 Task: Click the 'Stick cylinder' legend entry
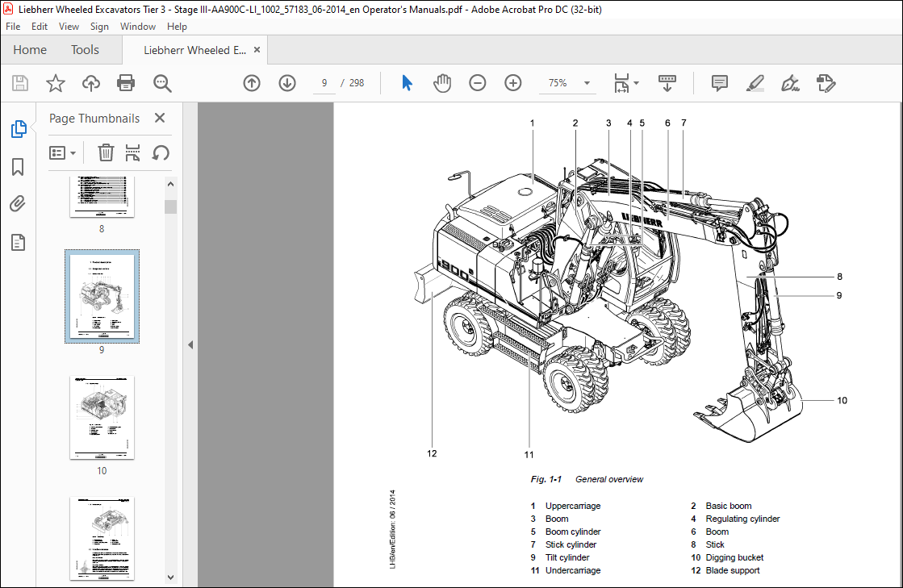[x=571, y=544]
